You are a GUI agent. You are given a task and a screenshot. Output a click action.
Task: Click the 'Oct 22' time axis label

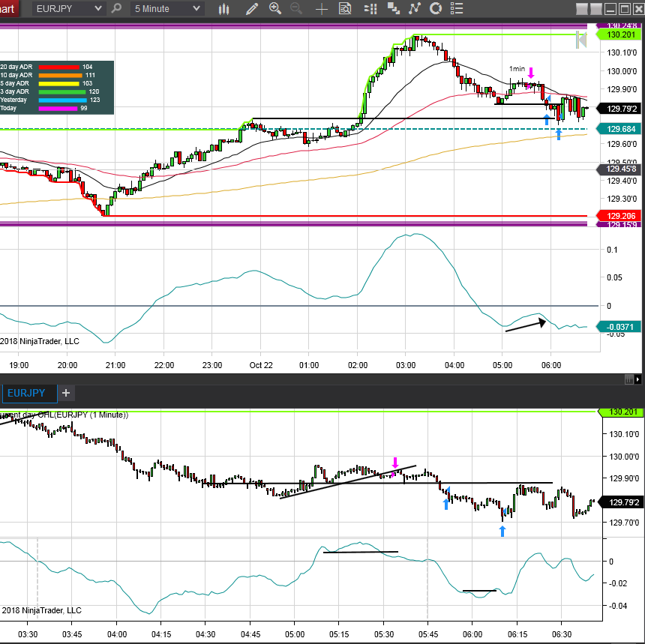[261, 365]
